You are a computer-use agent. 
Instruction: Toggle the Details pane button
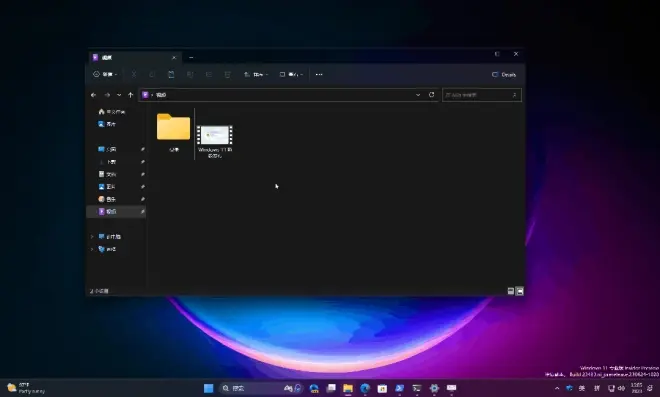[x=504, y=75]
